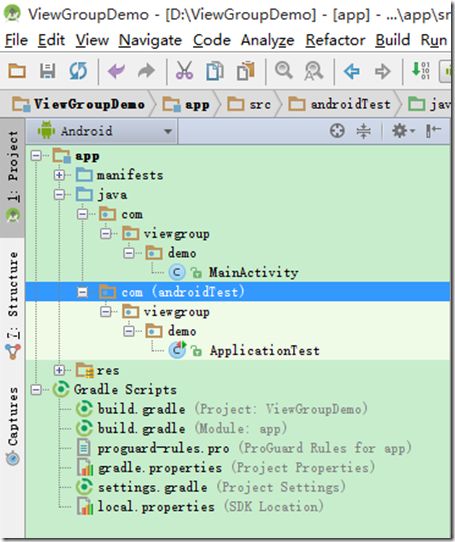This screenshot has height=542, width=455.
Task: Collapse the first com package
Action: point(82,214)
